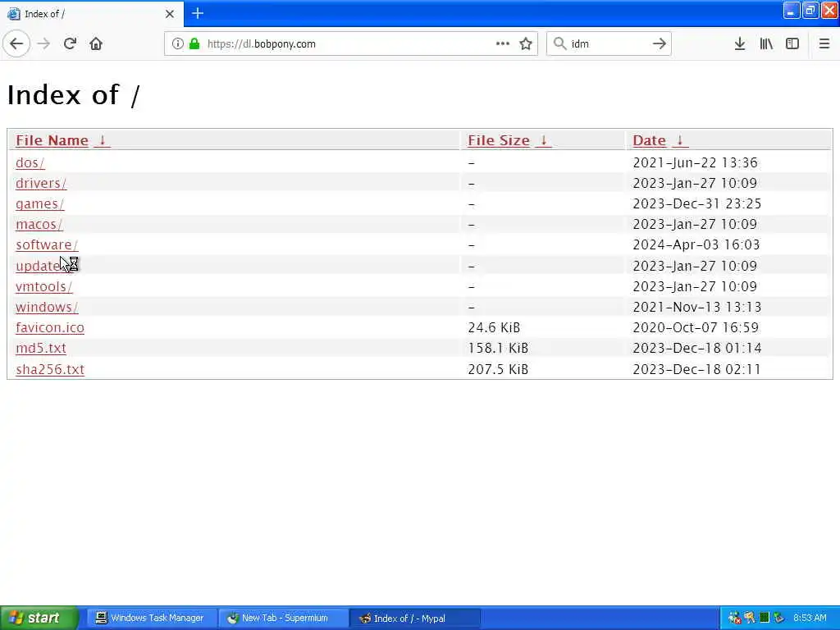Viewport: 840px width, 630px height.
Task: Click the 207.5 KiB size cell
Action: pyautogui.click(x=498, y=369)
